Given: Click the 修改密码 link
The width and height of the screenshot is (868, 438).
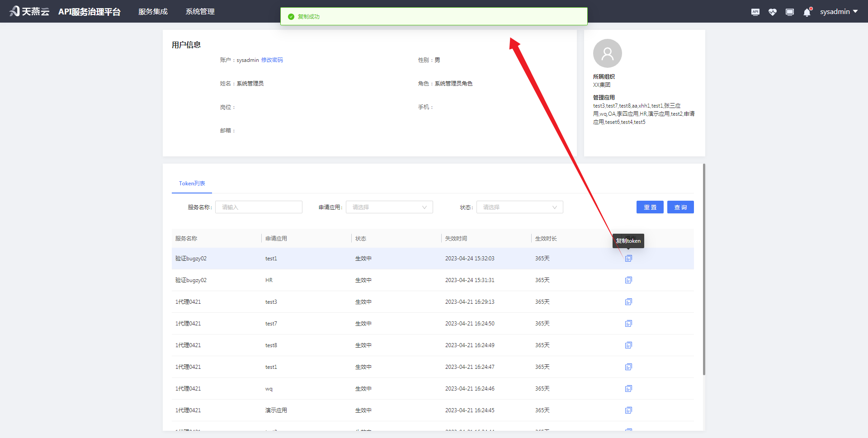Looking at the screenshot, I should click(x=272, y=59).
